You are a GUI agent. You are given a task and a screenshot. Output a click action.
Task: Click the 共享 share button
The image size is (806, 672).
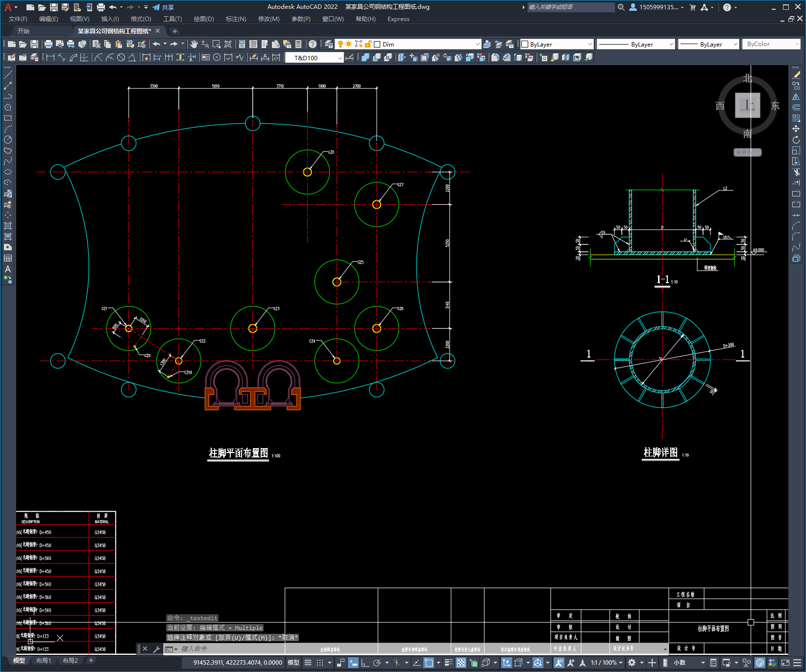click(163, 7)
